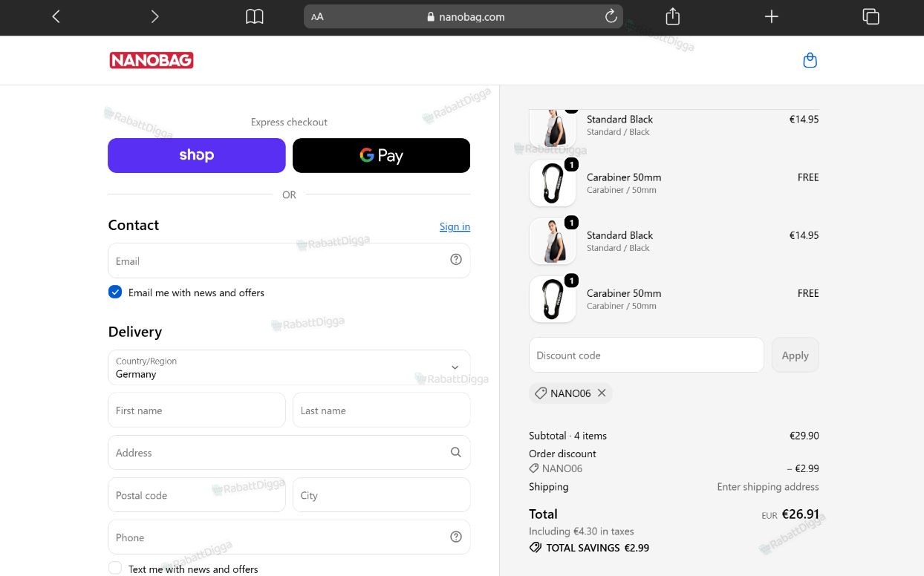This screenshot has height=576, width=924.
Task: Click the Order discount – €2.99 amount
Action: pos(803,468)
